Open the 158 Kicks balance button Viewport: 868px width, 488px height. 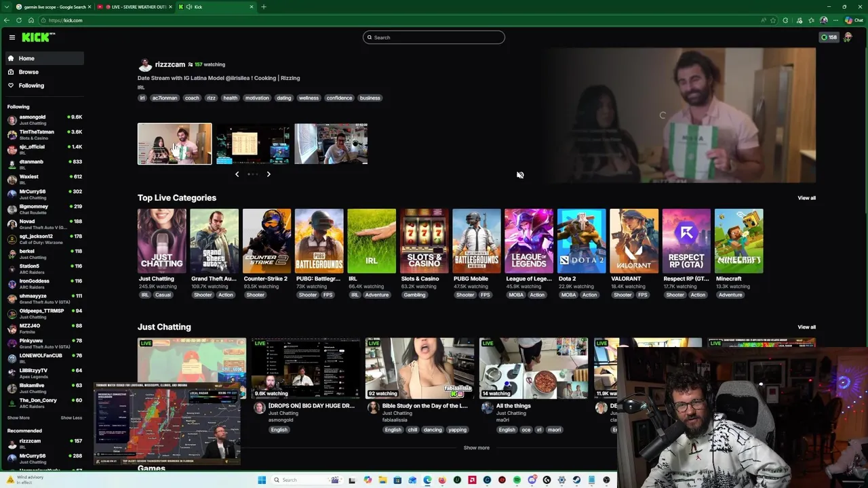[x=829, y=37]
